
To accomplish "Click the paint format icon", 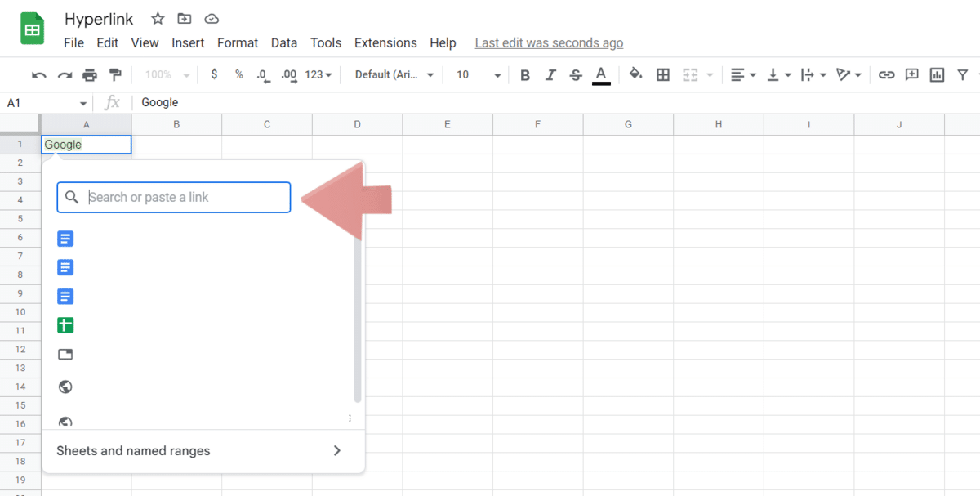I will pyautogui.click(x=114, y=74).
